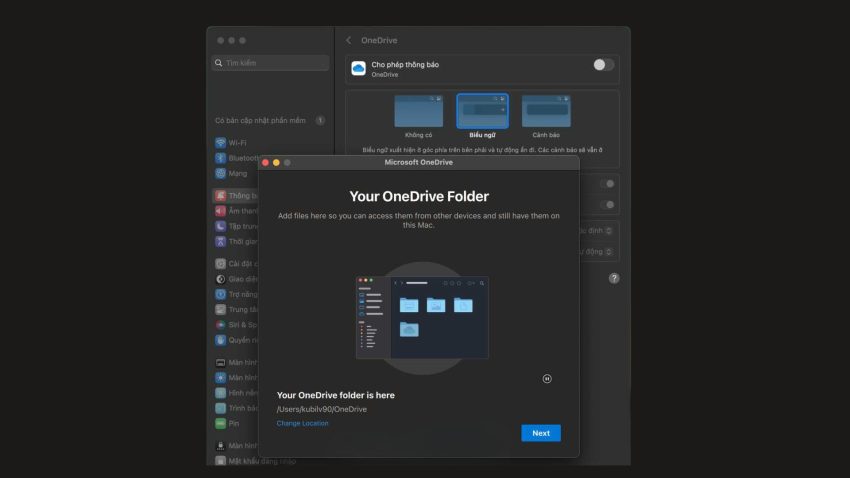Open Trung tâm control center settings
850x478 pixels.
tap(236, 309)
